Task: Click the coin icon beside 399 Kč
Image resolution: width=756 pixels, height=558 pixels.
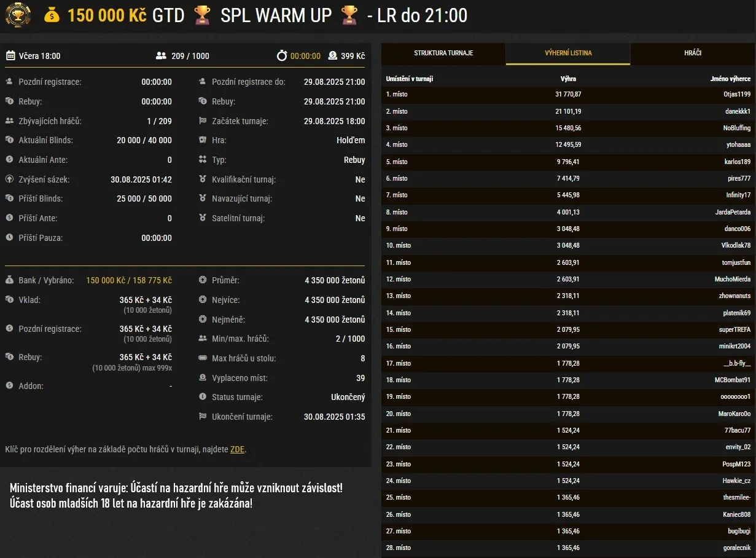Action: point(332,55)
